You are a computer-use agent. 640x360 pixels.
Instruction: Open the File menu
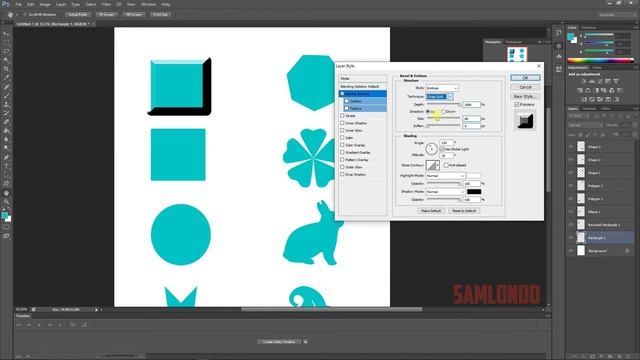tap(19, 4)
